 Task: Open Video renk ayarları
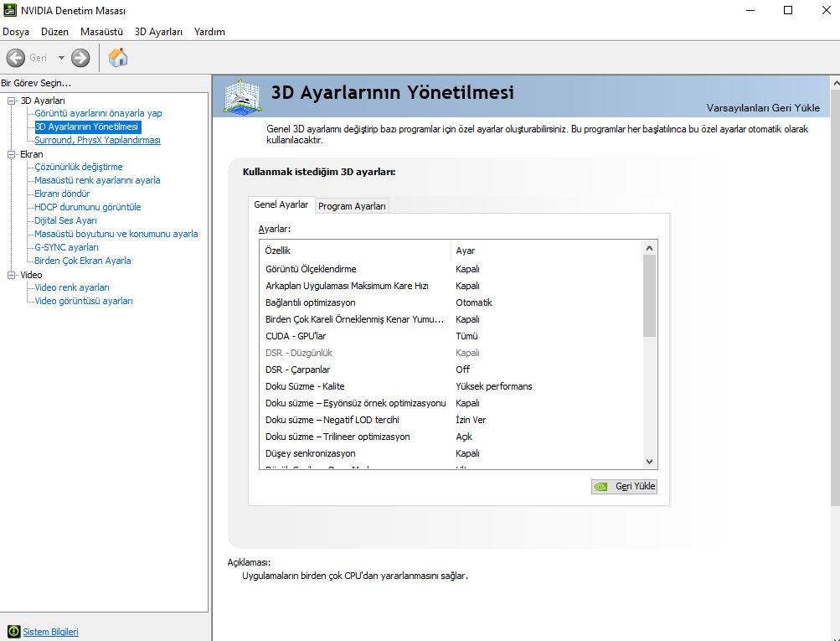(72, 287)
